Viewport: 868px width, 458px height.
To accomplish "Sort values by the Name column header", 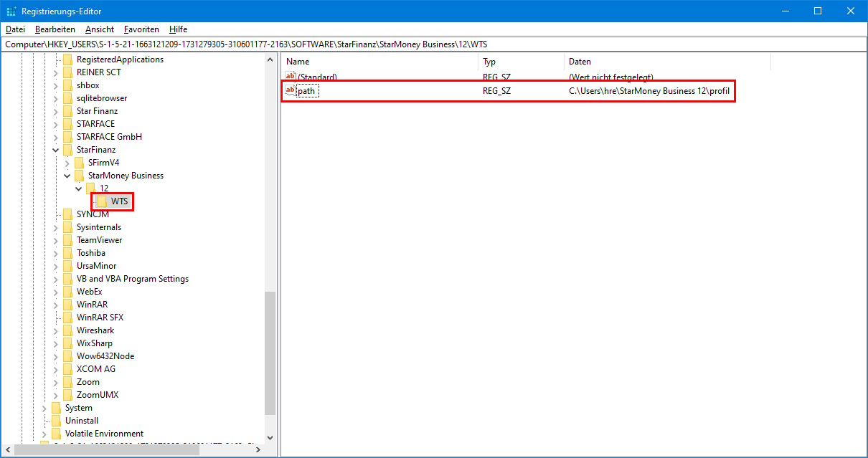I will 379,62.
